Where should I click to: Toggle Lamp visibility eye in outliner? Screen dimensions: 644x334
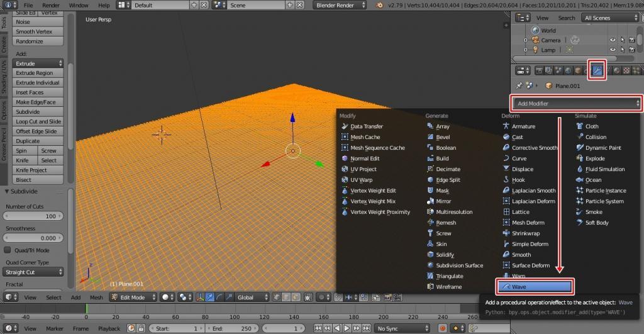(x=613, y=50)
